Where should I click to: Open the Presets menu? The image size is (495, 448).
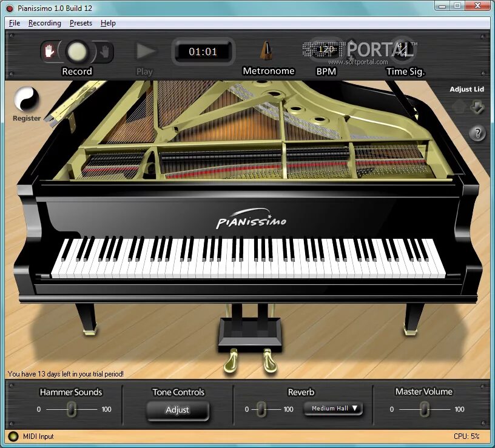(x=81, y=23)
